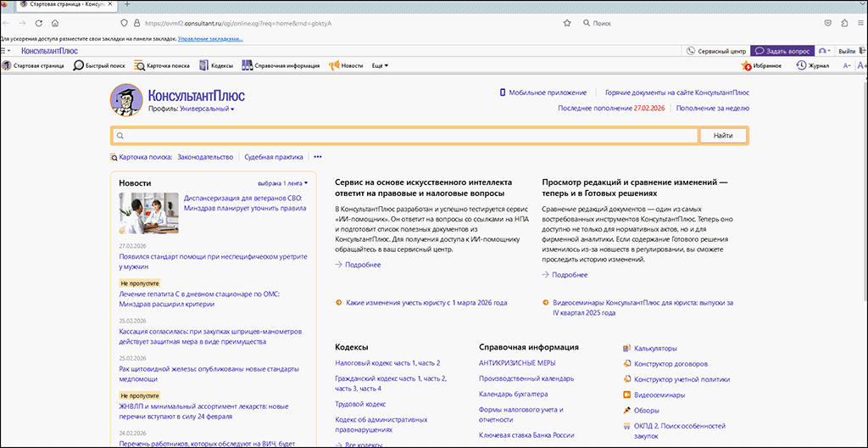
Task: Open the Калькуляторы tool link
Action: [655, 348]
